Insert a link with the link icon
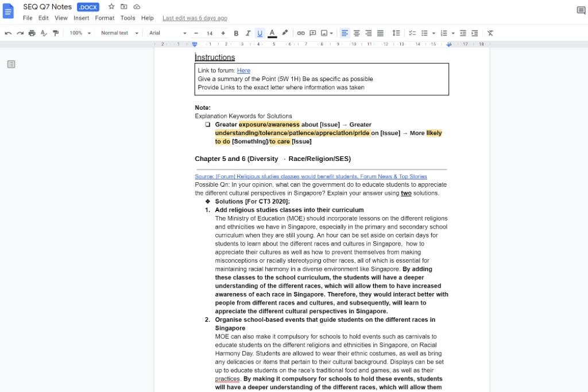 pyautogui.click(x=300, y=33)
